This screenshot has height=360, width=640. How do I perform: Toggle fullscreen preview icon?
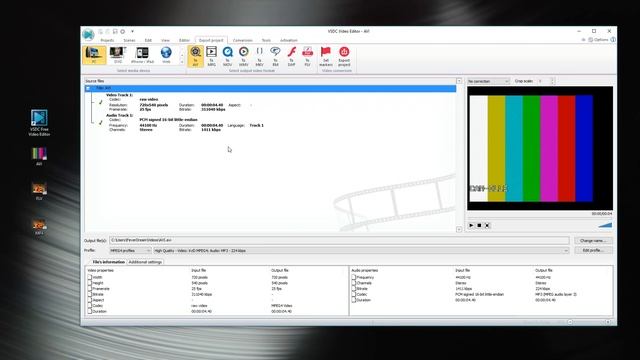pos(487,225)
